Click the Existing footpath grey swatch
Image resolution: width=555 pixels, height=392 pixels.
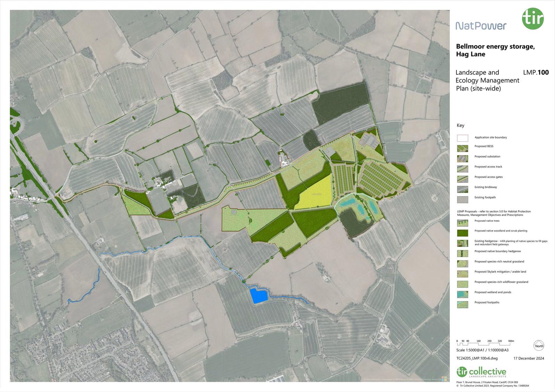pyautogui.click(x=462, y=199)
